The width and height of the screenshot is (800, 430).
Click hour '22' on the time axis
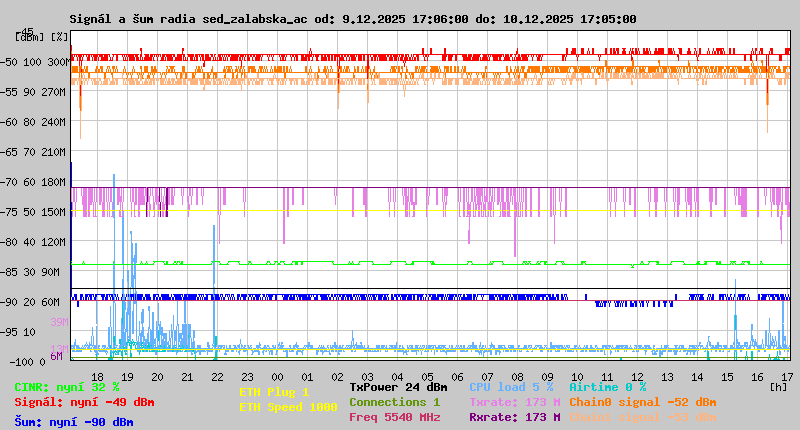(217, 377)
